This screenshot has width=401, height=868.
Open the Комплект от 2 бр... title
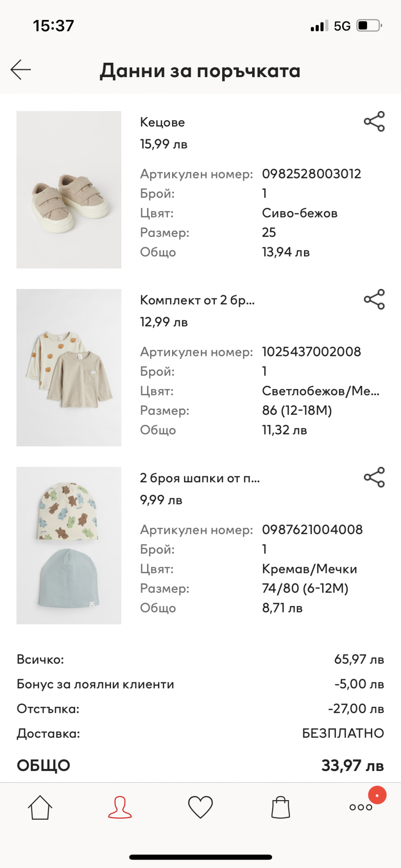197,300
